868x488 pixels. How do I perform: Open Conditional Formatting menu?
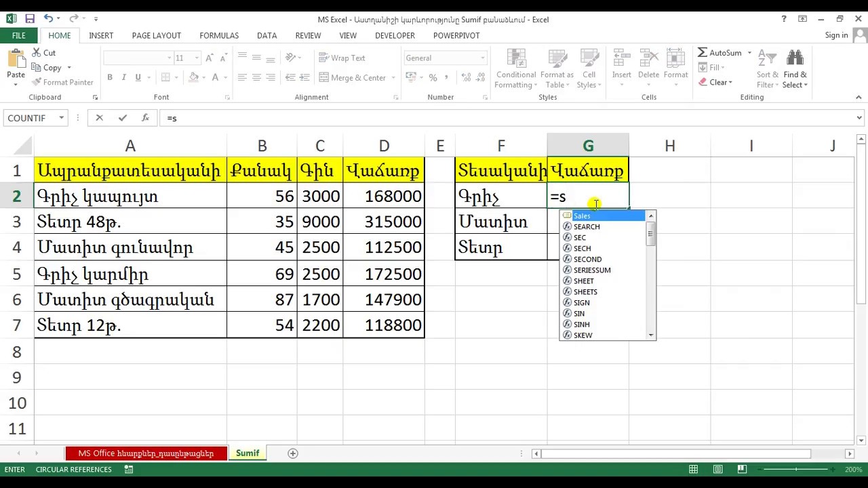pyautogui.click(x=516, y=69)
